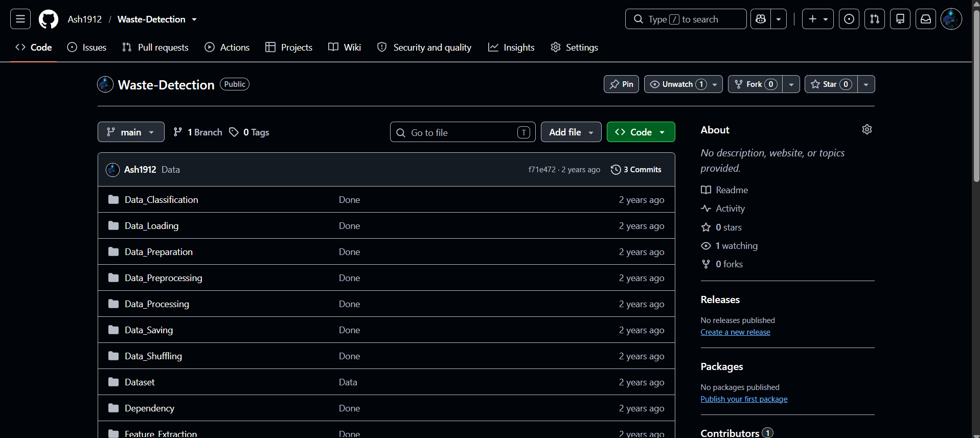Image resolution: width=980 pixels, height=438 pixels.
Task: Star the Waste-Detection repository
Action: (831, 84)
